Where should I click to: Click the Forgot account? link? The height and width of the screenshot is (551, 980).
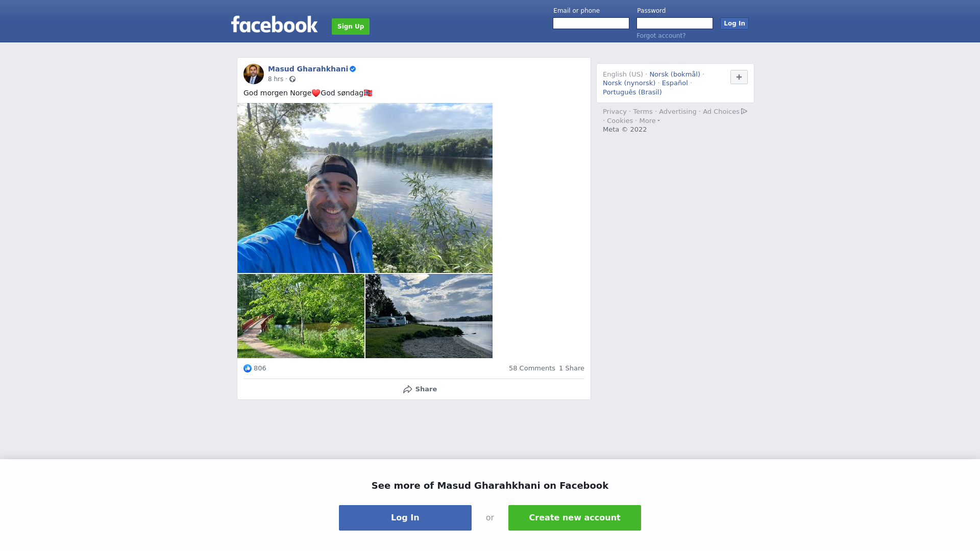coord(661,36)
